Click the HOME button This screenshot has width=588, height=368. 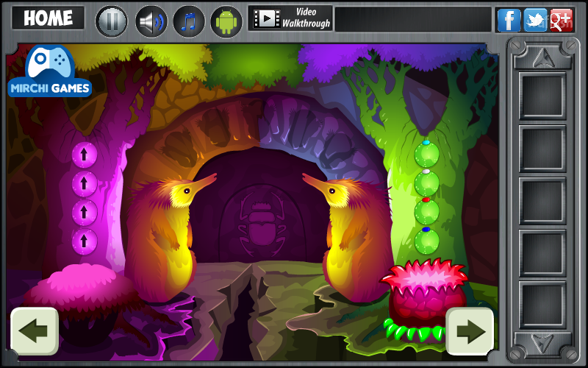[48, 18]
